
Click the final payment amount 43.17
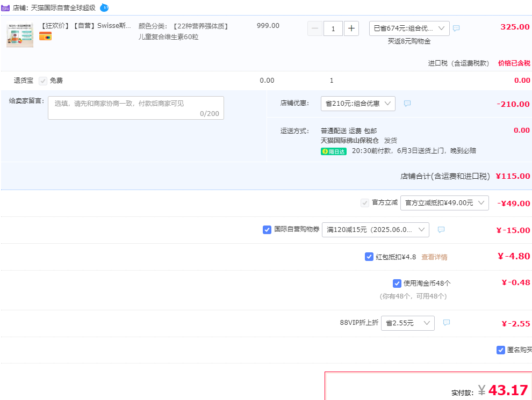(x=508, y=390)
